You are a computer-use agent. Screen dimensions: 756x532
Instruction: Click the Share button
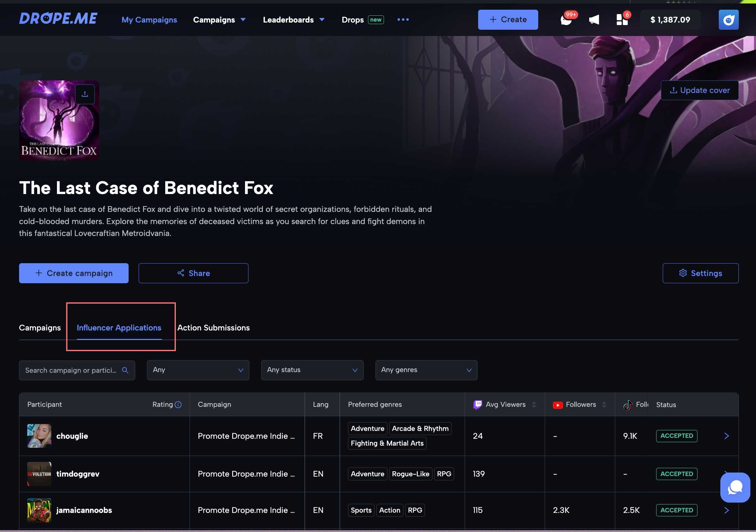[193, 273]
